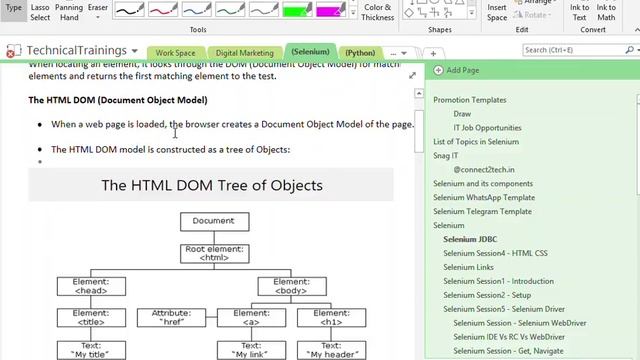Image resolution: width=640 pixels, height=360 pixels.
Task: Click the heading The HTML DOM (Document Object Model)
Action: tap(118, 100)
